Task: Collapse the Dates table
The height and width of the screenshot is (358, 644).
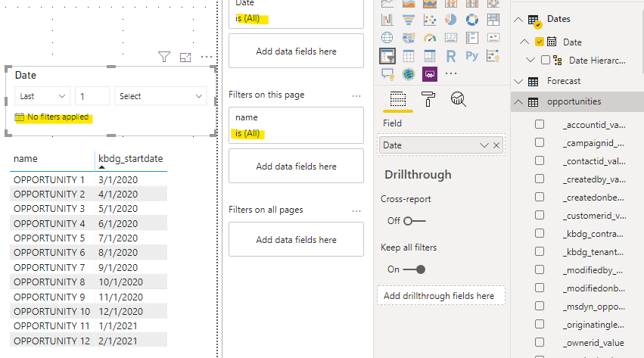Action: point(518,19)
